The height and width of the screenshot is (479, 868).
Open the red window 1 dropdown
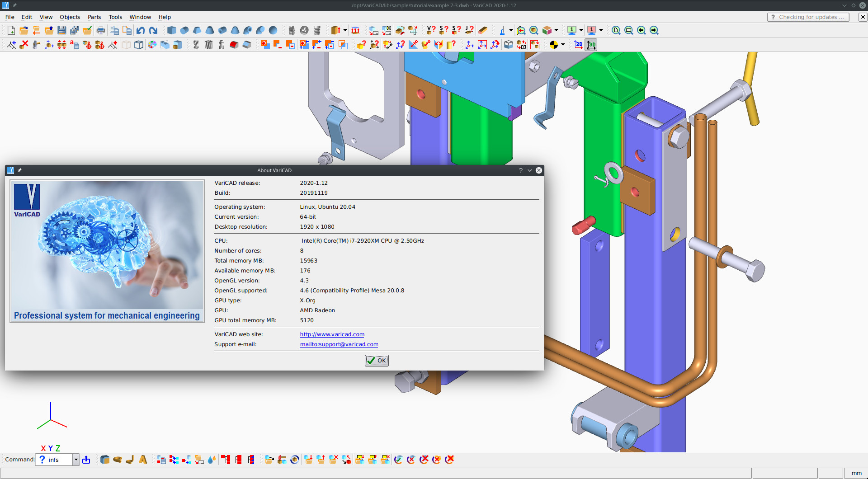coord(601,30)
